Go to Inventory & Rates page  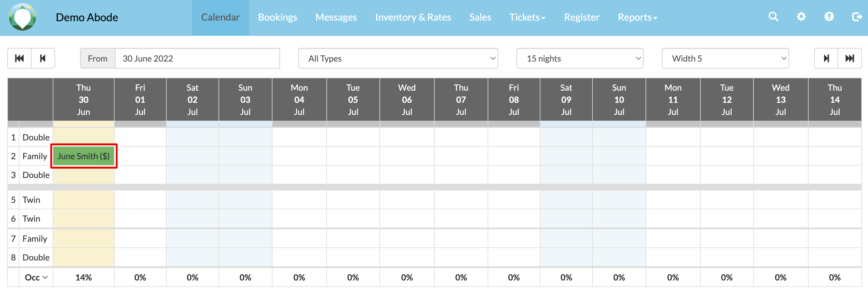click(x=413, y=17)
